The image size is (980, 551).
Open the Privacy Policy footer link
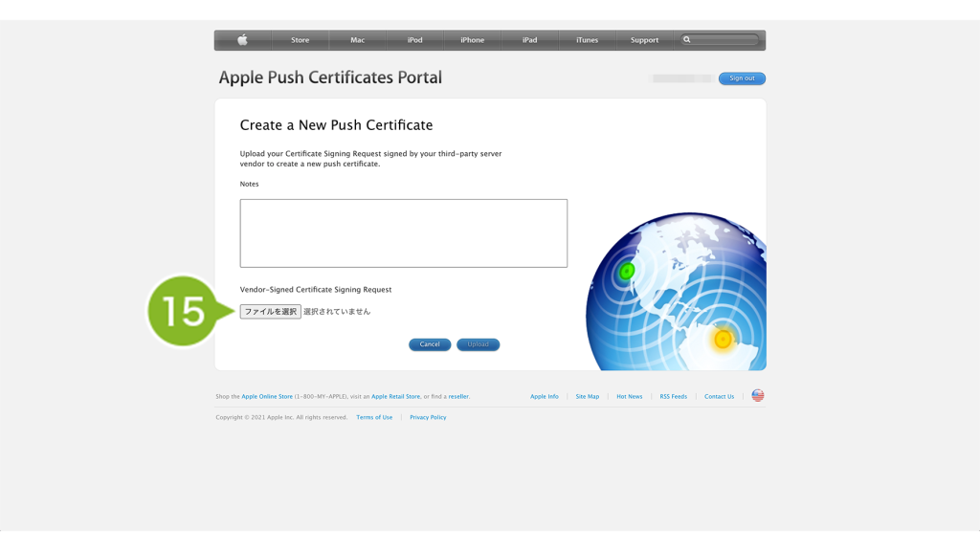point(428,418)
